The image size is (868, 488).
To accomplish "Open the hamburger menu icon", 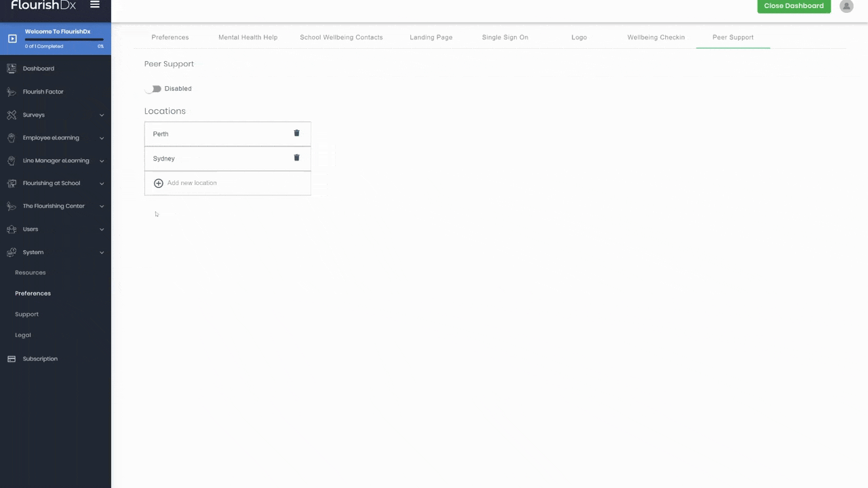I will pyautogui.click(x=95, y=5).
